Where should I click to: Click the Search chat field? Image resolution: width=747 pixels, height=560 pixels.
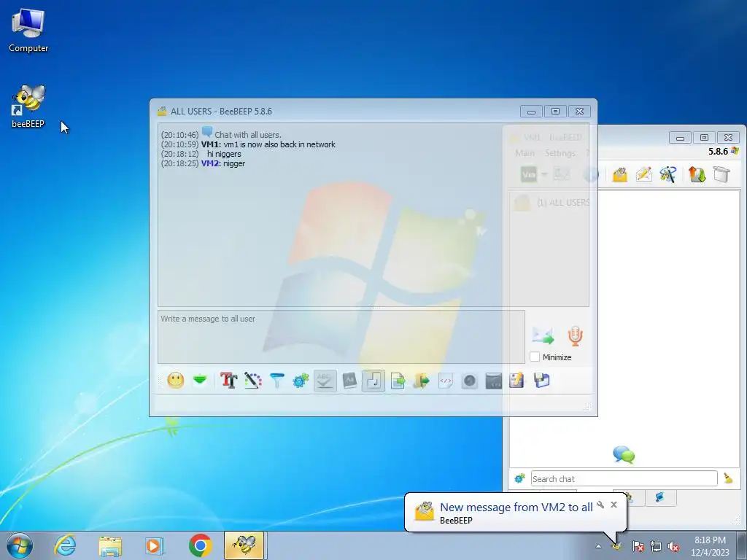624,478
